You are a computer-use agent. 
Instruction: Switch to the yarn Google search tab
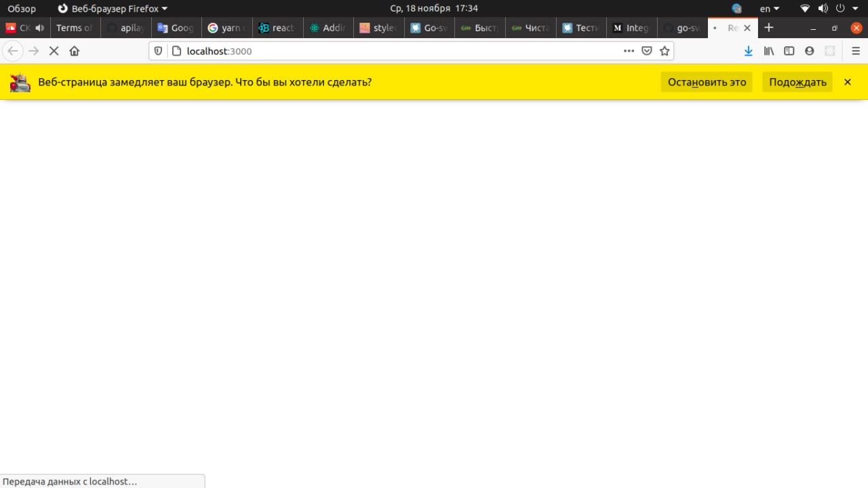tap(227, 28)
